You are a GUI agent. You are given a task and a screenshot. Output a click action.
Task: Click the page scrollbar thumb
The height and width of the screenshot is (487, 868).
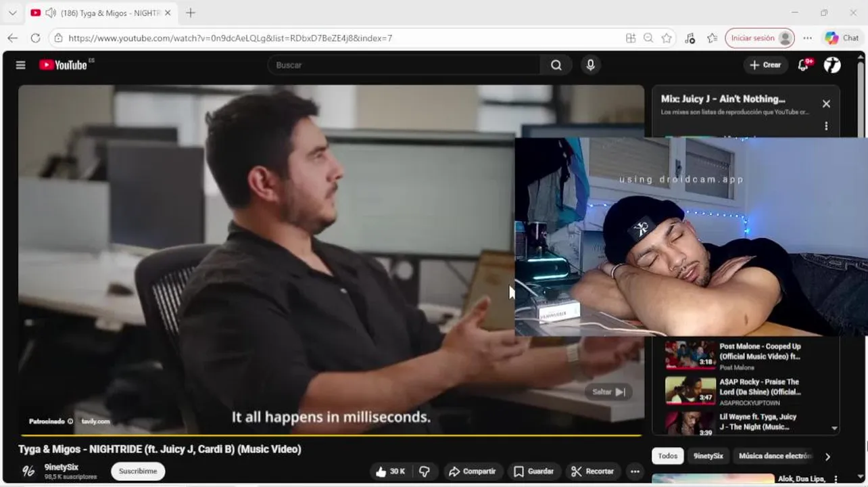(861, 101)
